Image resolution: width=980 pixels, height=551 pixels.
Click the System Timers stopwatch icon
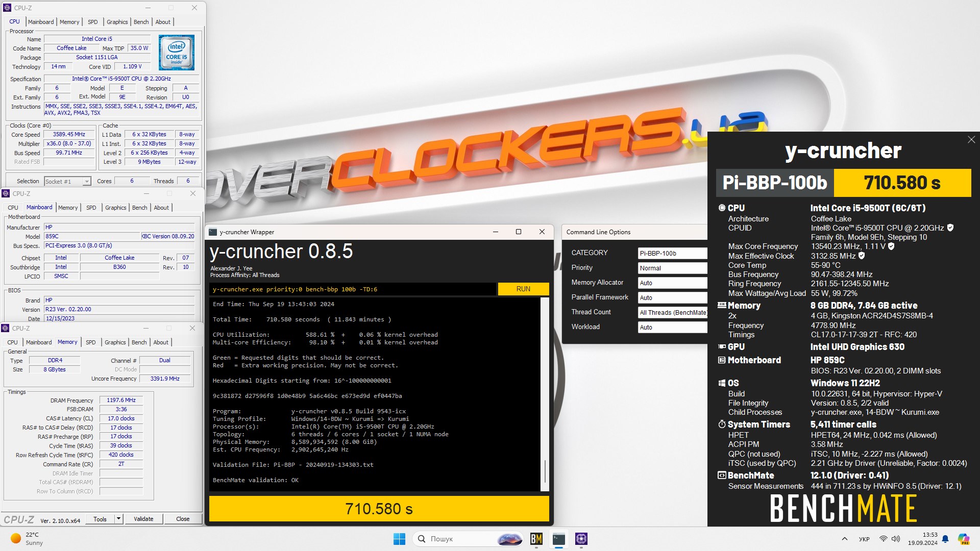[x=722, y=424]
